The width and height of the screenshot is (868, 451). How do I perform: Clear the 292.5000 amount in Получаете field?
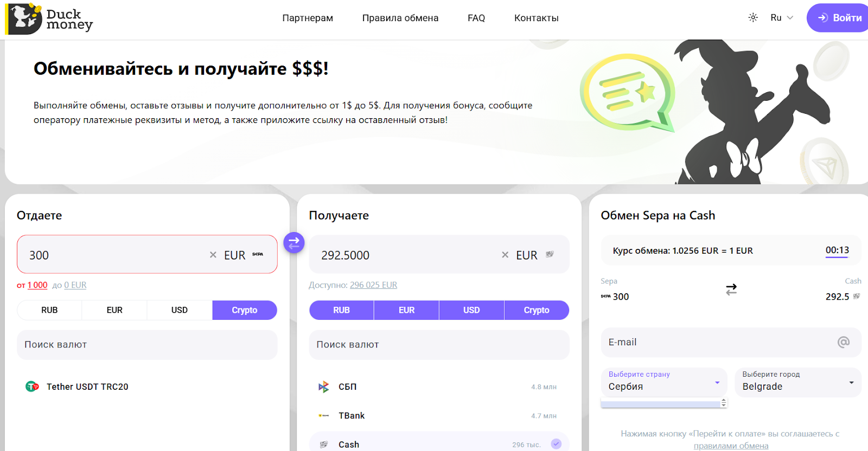point(505,255)
